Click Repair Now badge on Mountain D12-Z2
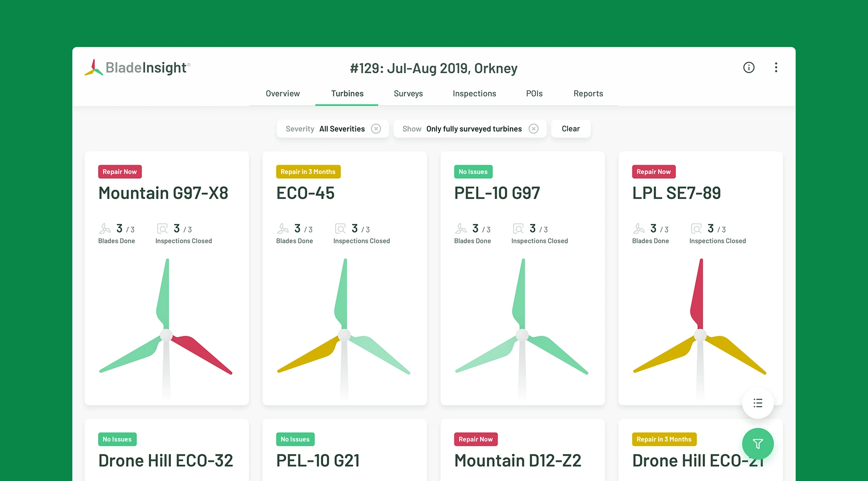This screenshot has width=868, height=481. coord(476,439)
